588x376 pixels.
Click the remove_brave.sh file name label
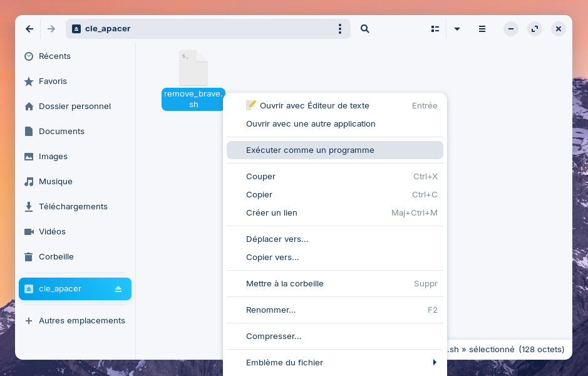[193, 99]
